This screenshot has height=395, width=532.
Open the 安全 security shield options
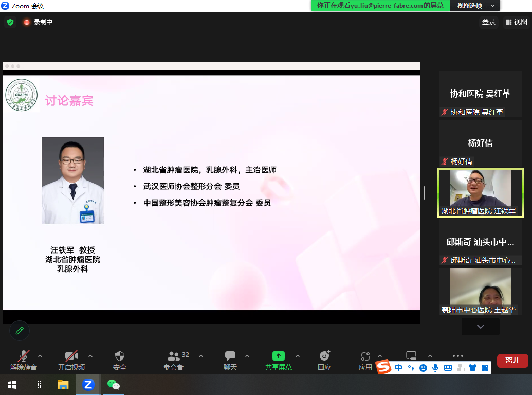tap(120, 360)
